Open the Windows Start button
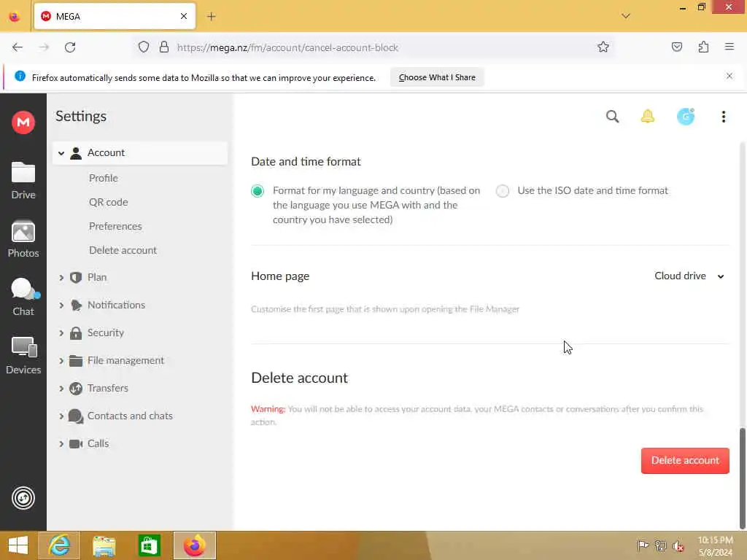This screenshot has width=747, height=560. [x=18, y=545]
